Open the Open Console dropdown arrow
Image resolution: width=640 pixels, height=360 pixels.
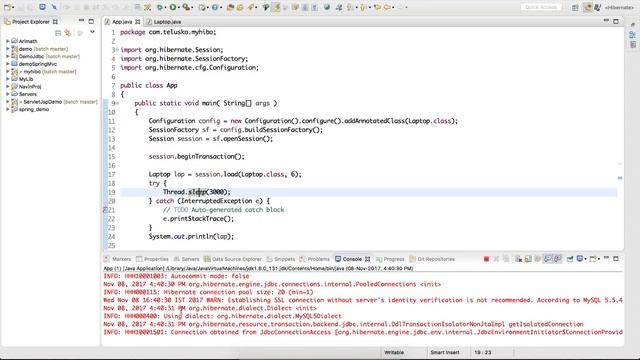coord(599,259)
